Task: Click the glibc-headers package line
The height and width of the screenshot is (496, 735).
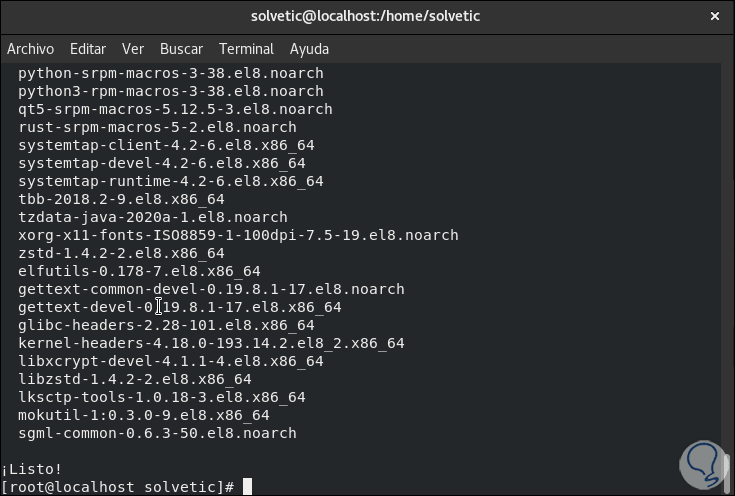Action: point(166,325)
